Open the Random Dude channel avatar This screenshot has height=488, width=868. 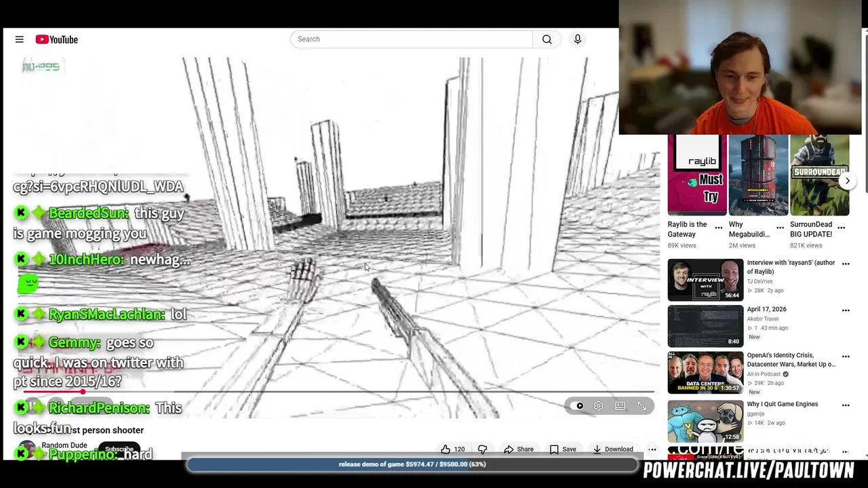pyautogui.click(x=26, y=450)
